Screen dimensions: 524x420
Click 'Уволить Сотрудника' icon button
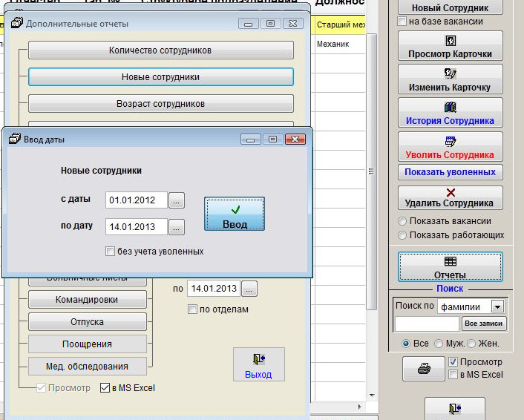tap(450, 146)
